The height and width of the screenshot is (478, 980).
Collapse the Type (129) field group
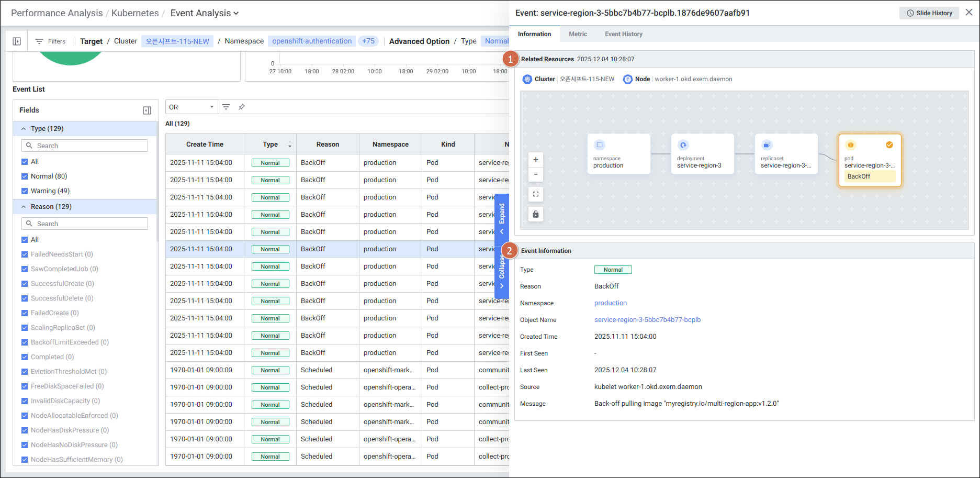[x=24, y=129]
